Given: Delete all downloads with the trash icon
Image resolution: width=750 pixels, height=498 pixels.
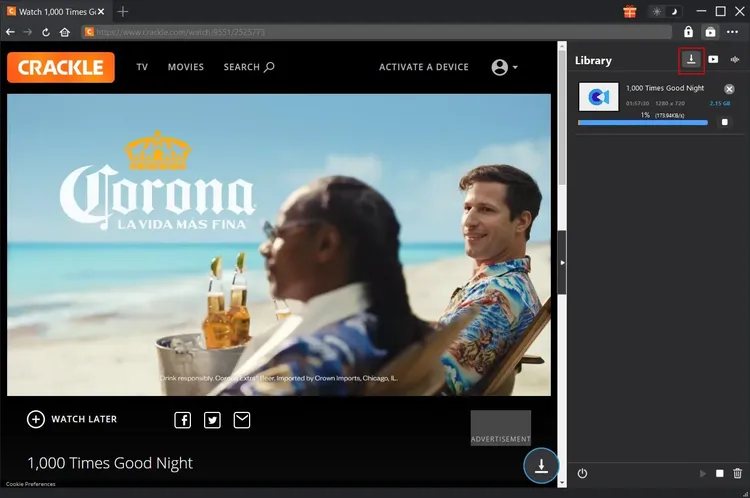Looking at the screenshot, I should 738,473.
